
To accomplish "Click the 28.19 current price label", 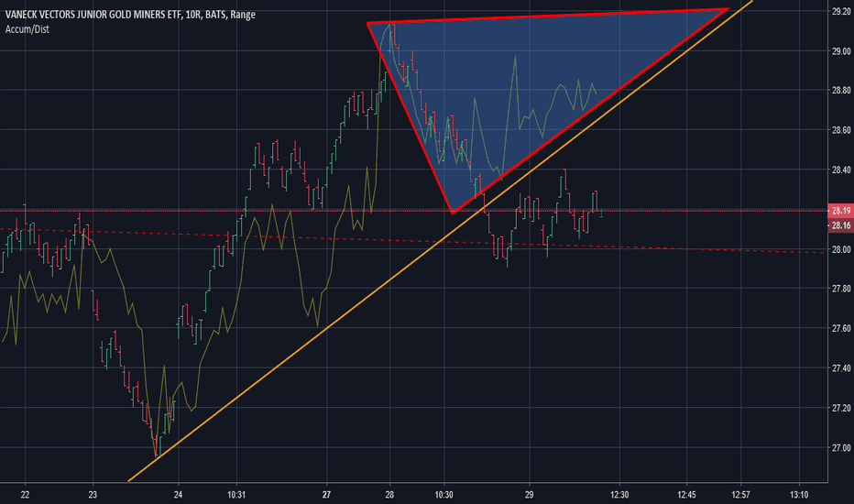I will (841, 211).
